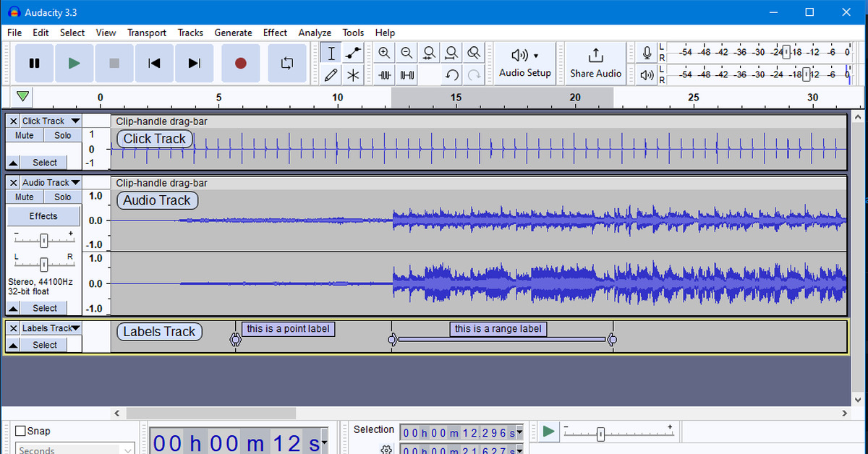Solo the Click Track
Viewport: 868px width, 454px height.
(x=63, y=135)
